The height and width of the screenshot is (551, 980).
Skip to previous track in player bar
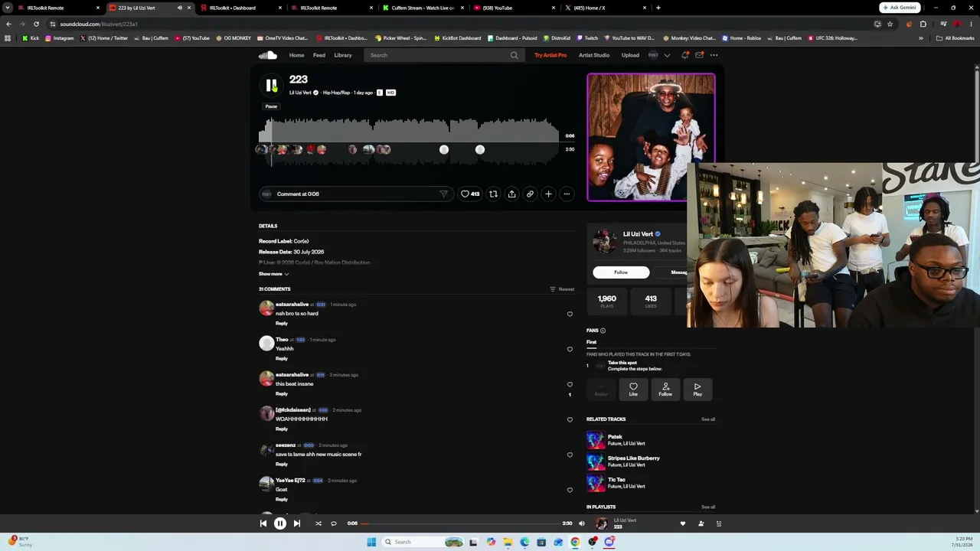pos(263,523)
